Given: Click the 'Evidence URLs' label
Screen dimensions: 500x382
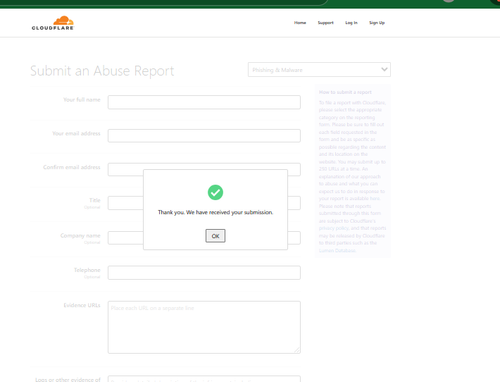Looking at the screenshot, I should pyautogui.click(x=82, y=305).
